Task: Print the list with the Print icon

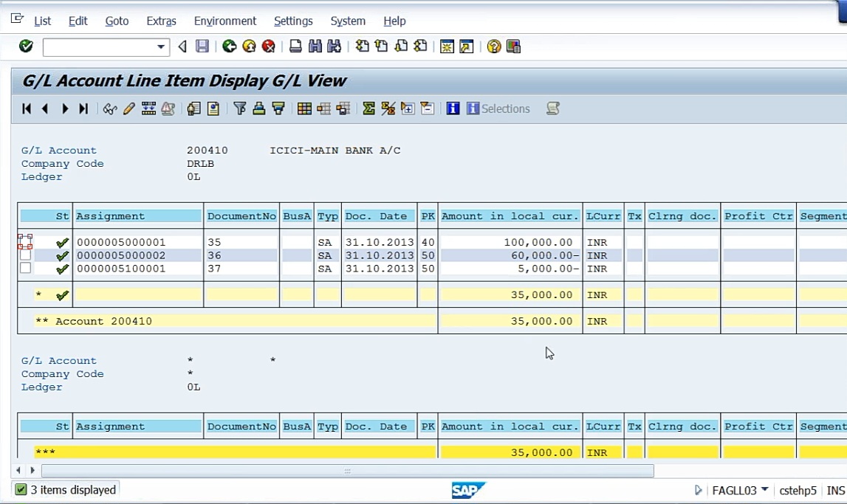Action: pos(295,46)
